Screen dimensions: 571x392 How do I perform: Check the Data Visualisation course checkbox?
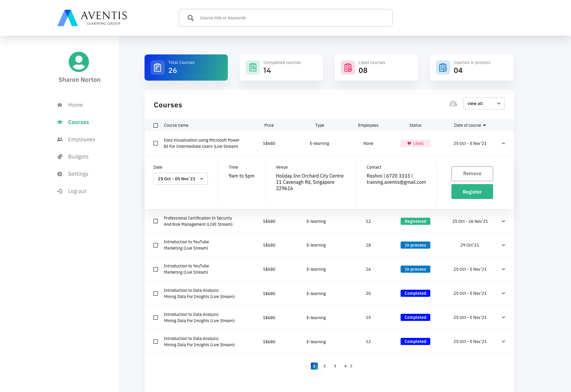pyautogui.click(x=156, y=143)
